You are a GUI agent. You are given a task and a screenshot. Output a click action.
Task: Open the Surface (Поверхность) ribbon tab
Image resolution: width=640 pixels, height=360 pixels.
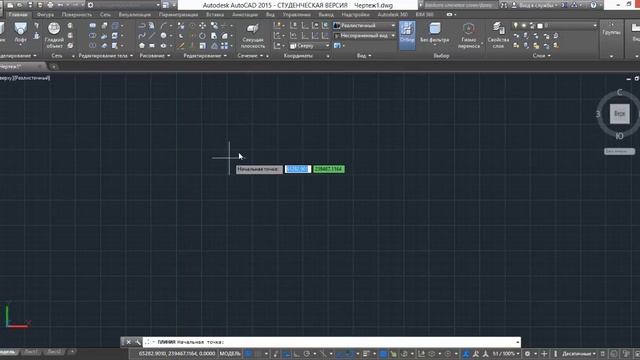point(77,14)
